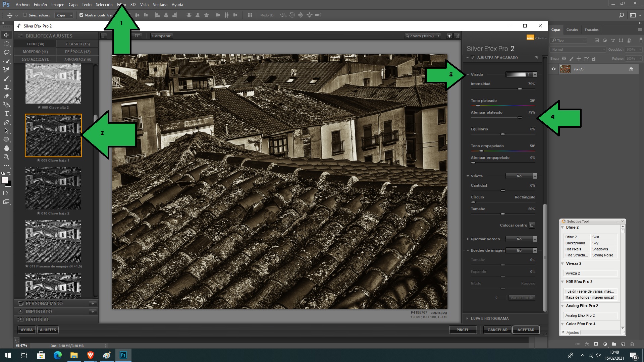Adjust the Intensidad slider handle

(520, 89)
